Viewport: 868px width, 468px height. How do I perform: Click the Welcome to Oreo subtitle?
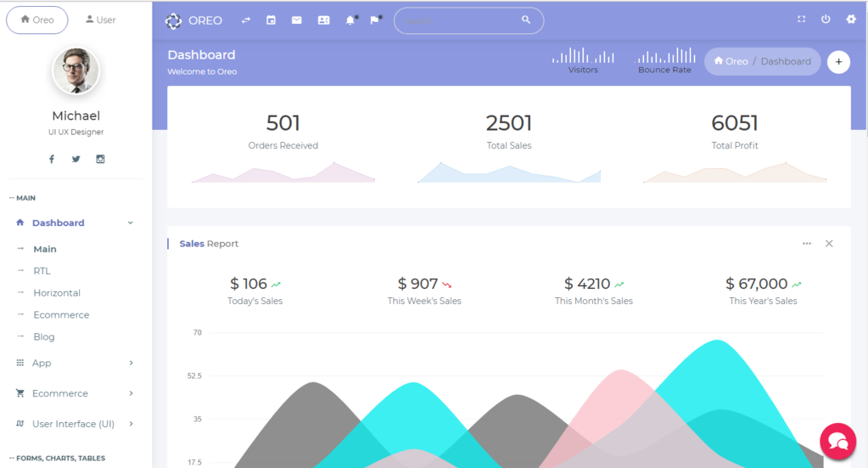pos(202,71)
